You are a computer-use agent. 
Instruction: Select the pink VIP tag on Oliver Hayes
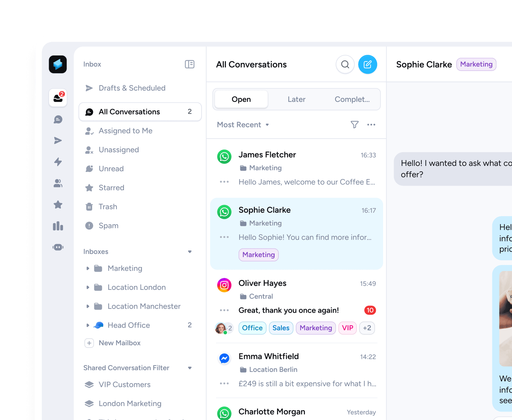(347, 328)
